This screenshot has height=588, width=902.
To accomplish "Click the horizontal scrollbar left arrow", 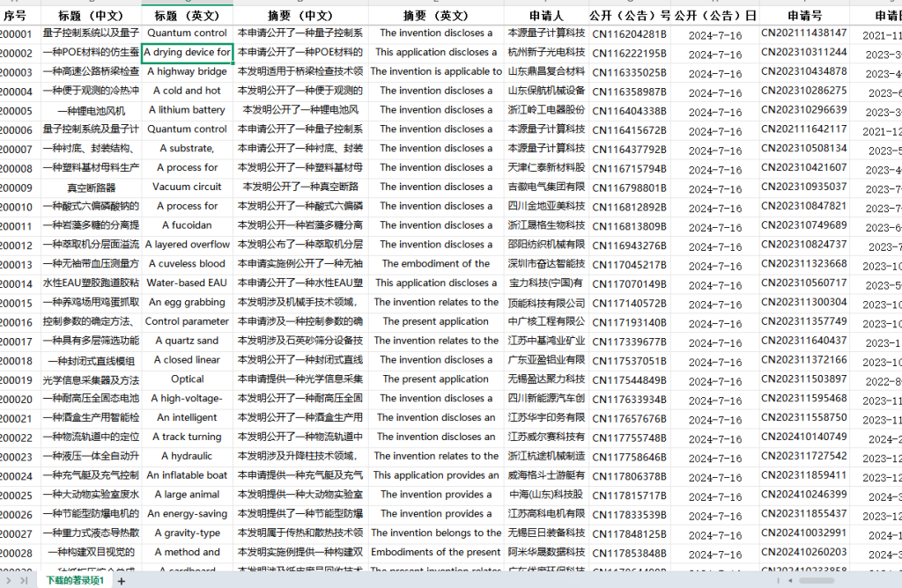I will pyautogui.click(x=790, y=581).
